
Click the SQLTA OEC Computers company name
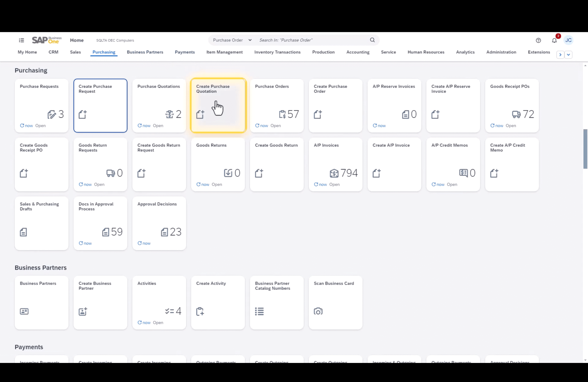115,40
